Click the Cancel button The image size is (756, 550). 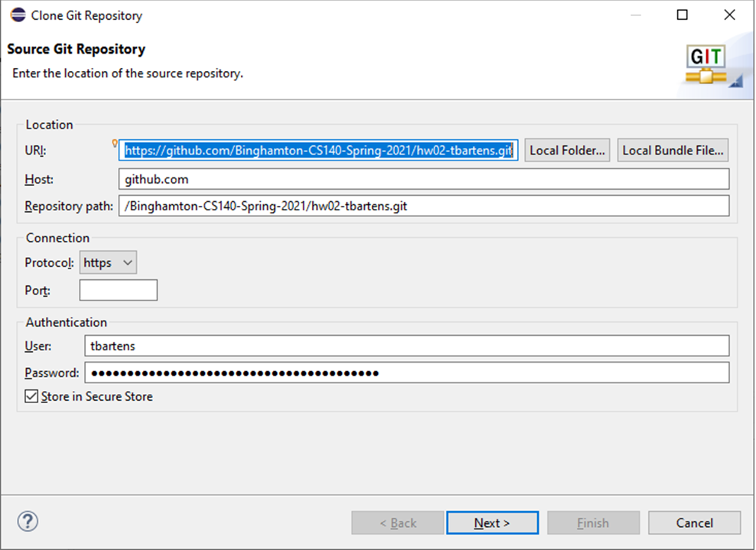click(x=694, y=523)
